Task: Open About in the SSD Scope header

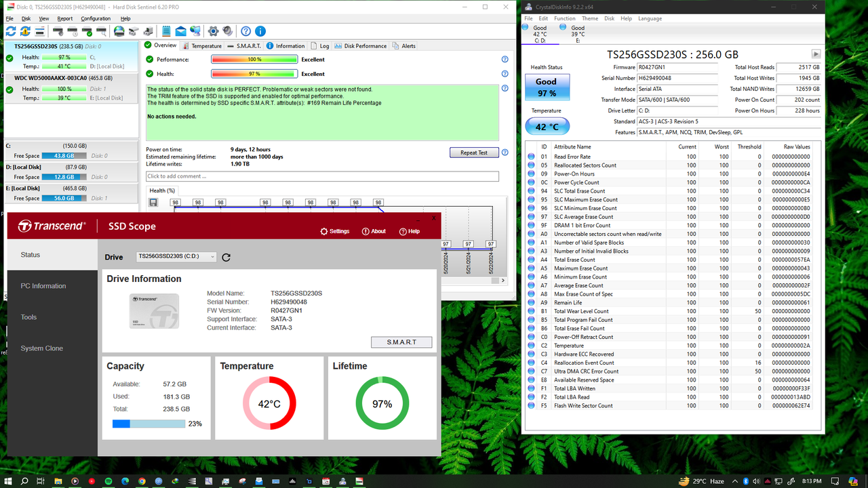Action: pos(374,231)
